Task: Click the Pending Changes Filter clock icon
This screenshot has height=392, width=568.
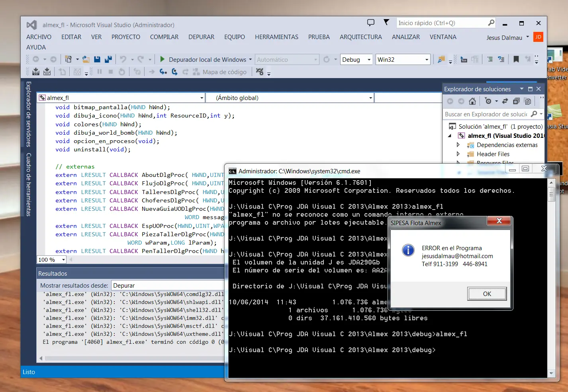Action: 488,101
